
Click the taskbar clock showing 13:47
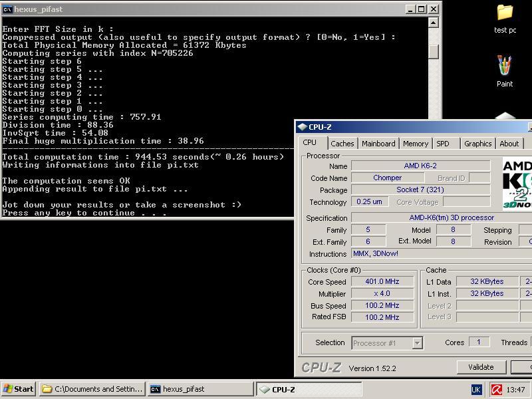point(516,390)
